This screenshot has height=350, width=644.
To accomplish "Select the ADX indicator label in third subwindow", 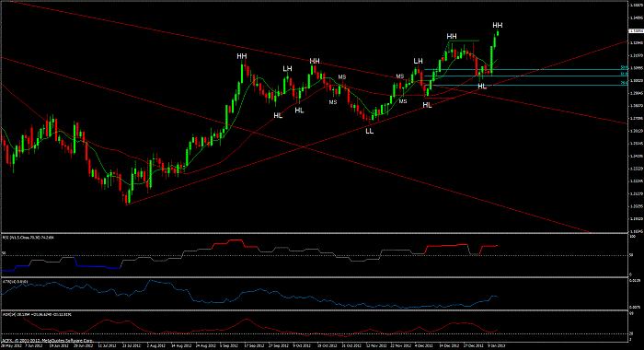I will (x=37, y=315).
